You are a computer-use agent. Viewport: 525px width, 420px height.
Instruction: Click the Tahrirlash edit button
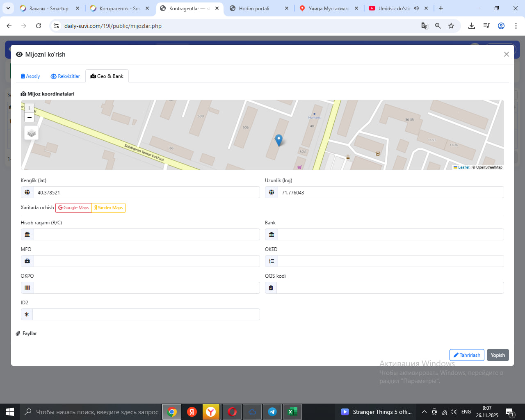coord(467,355)
